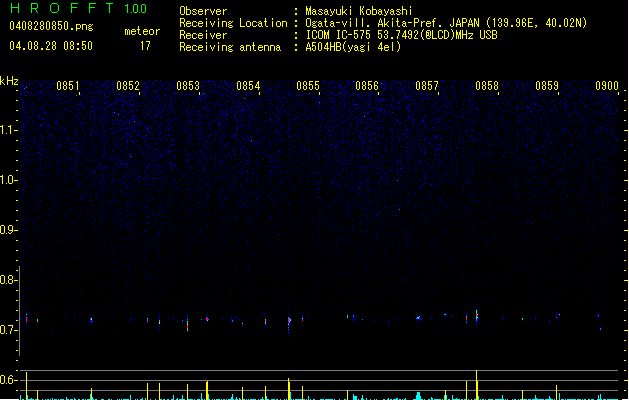Viewport: 629px width, 400px height.
Task: Click the Receiver label
Action: coord(203,35)
